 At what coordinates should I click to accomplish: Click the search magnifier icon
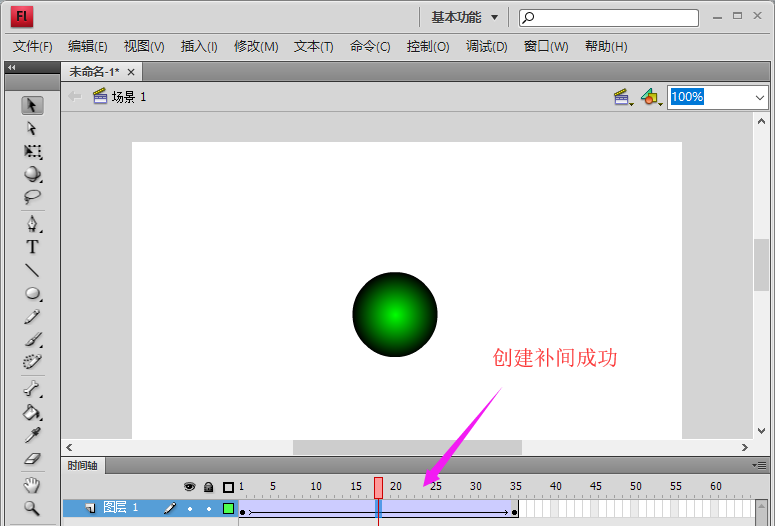point(528,18)
